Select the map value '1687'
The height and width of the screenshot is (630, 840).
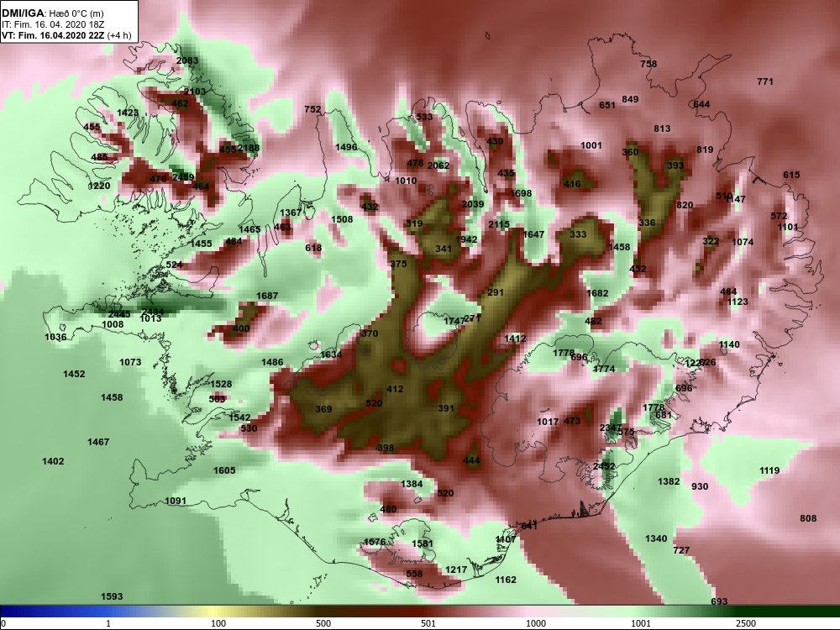click(x=267, y=296)
